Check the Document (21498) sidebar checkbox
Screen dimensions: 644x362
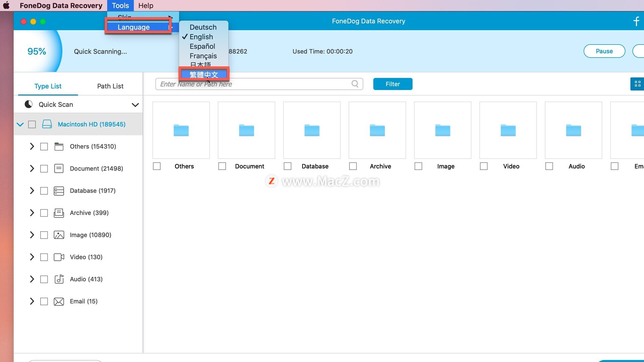(44, 169)
